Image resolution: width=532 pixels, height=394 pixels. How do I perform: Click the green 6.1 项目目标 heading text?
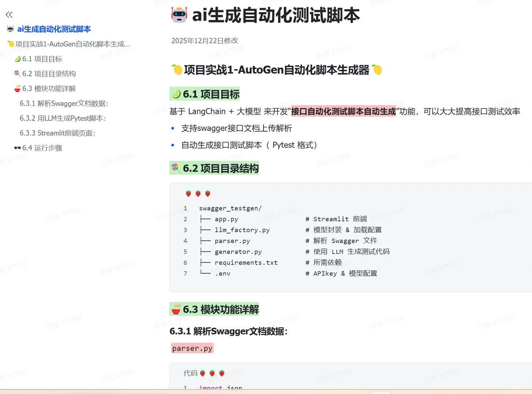211,94
